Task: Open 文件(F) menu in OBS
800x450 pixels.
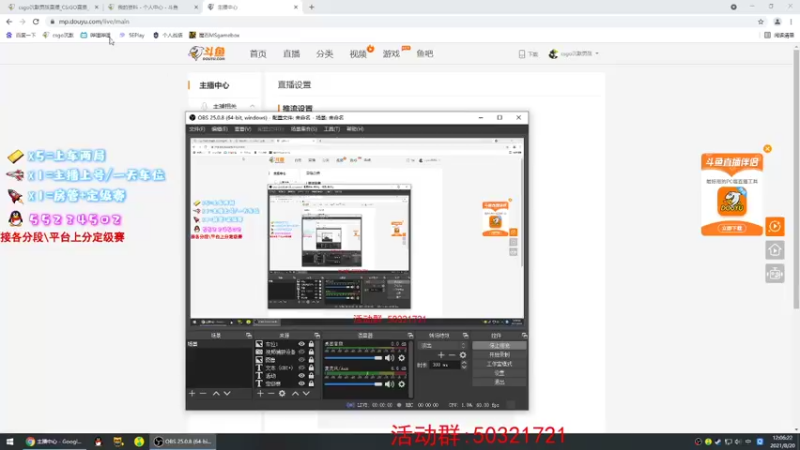Action: [x=197, y=129]
